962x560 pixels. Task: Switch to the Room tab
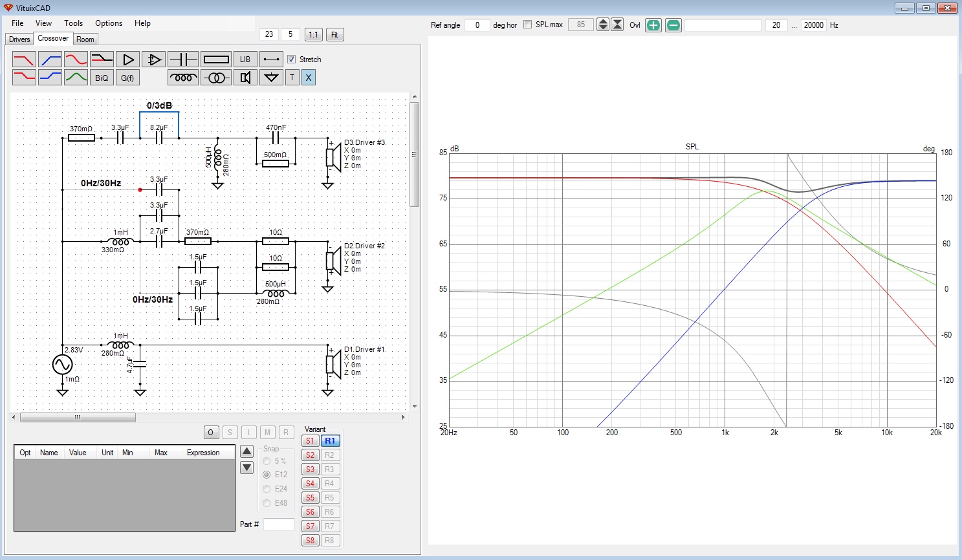point(85,39)
